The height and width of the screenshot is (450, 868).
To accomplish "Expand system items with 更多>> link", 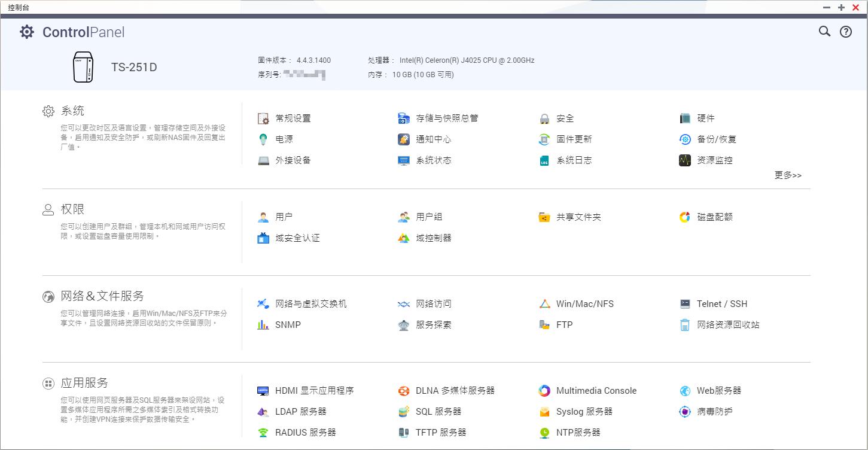I will [x=788, y=175].
